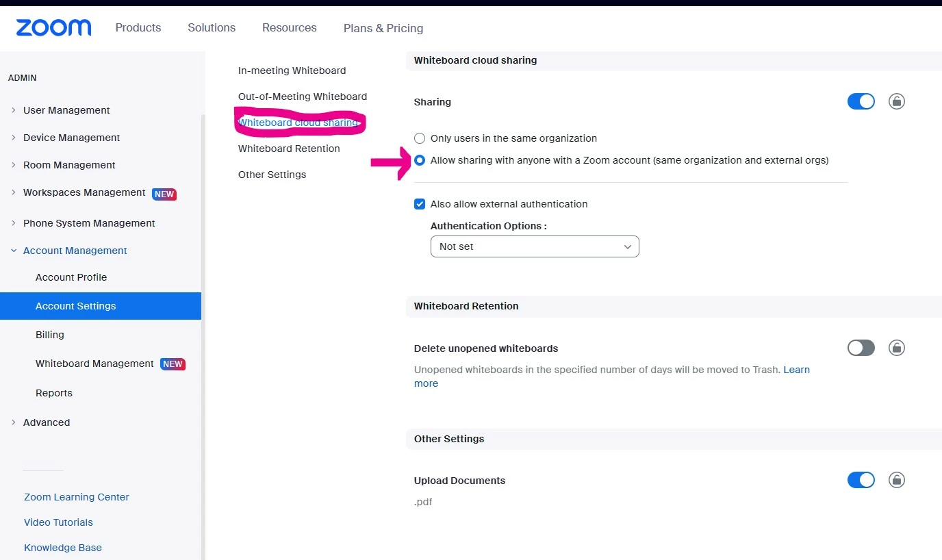Turn off the Sharing toggle
The height and width of the screenshot is (560, 942).
pos(861,101)
